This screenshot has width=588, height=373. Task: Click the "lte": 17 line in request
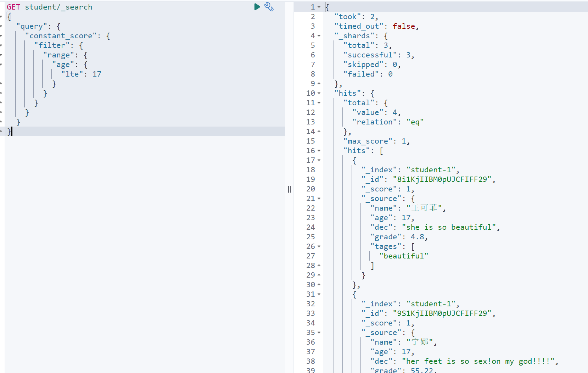tap(81, 74)
